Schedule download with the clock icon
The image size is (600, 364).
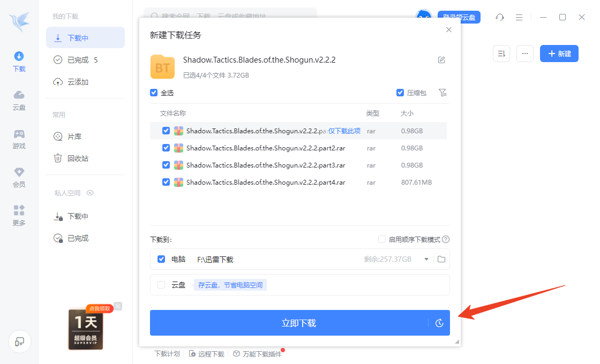pos(439,323)
